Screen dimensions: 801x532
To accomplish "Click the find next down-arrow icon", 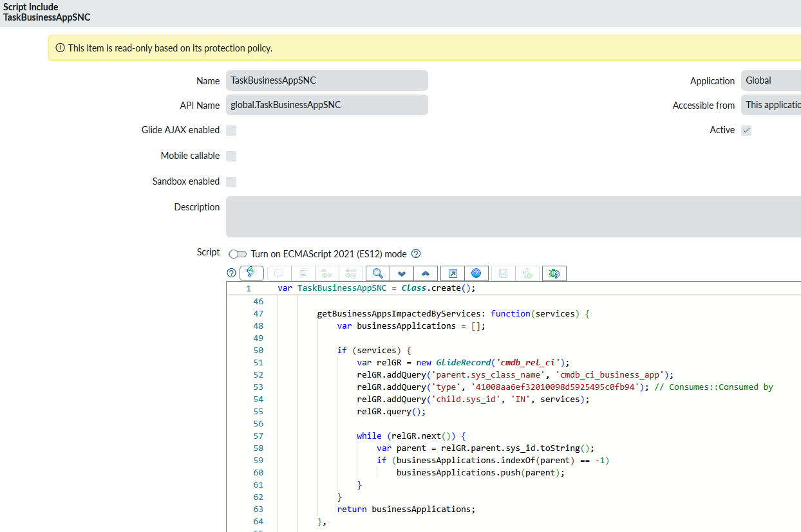I will [402, 273].
